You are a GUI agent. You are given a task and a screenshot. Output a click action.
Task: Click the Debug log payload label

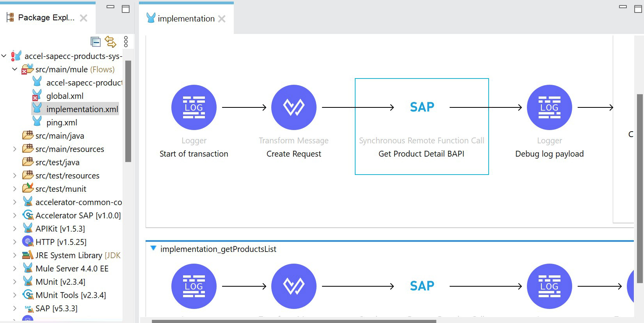pos(550,154)
